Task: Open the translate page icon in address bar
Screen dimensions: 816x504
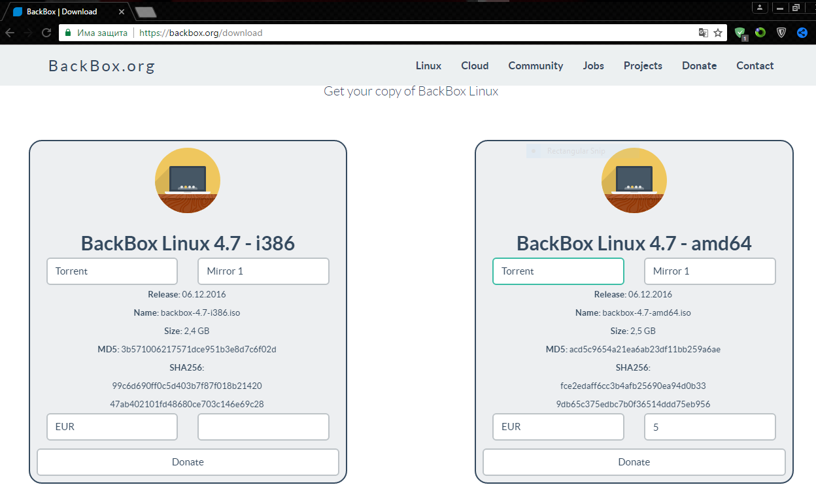Action: 703,33
